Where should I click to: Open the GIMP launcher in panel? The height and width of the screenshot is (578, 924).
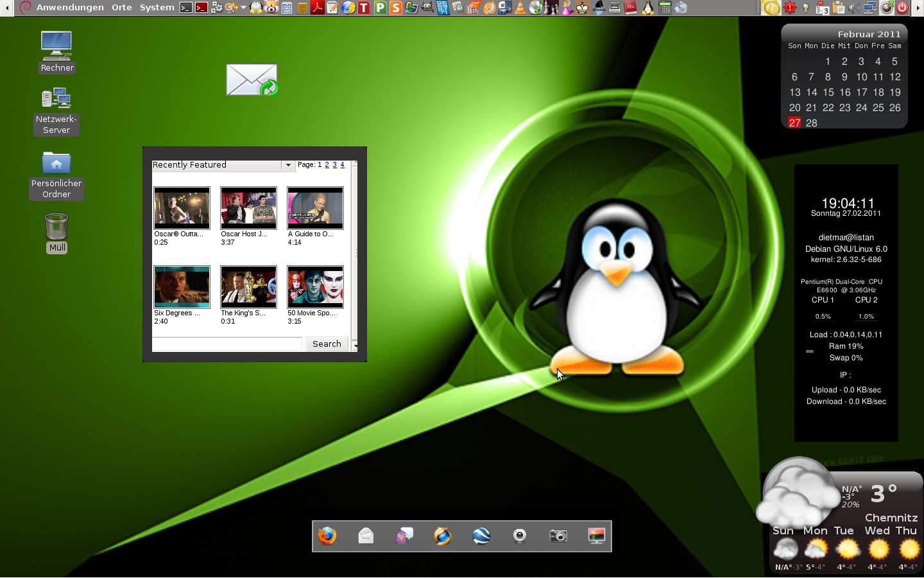(x=427, y=8)
